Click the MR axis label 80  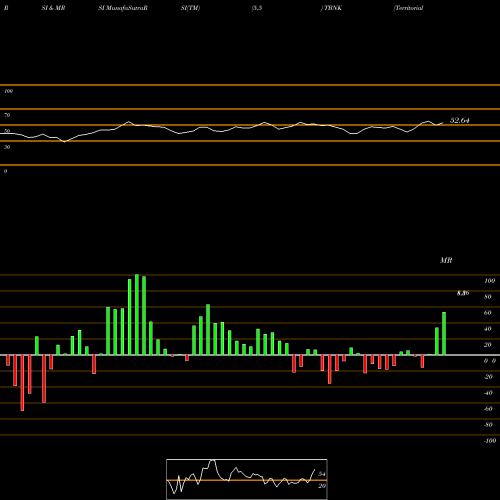pos(488,297)
